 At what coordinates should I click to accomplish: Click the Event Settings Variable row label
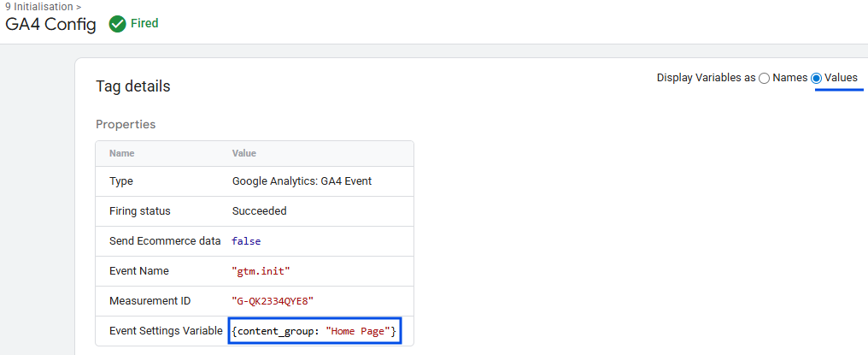click(x=166, y=331)
